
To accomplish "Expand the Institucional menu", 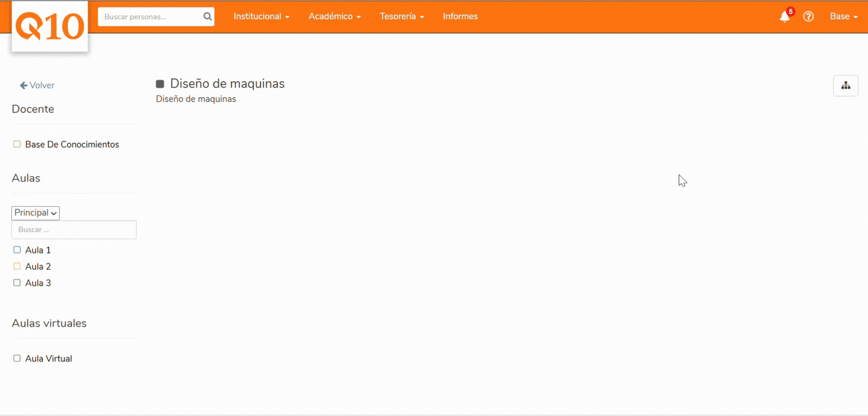I will point(261,16).
